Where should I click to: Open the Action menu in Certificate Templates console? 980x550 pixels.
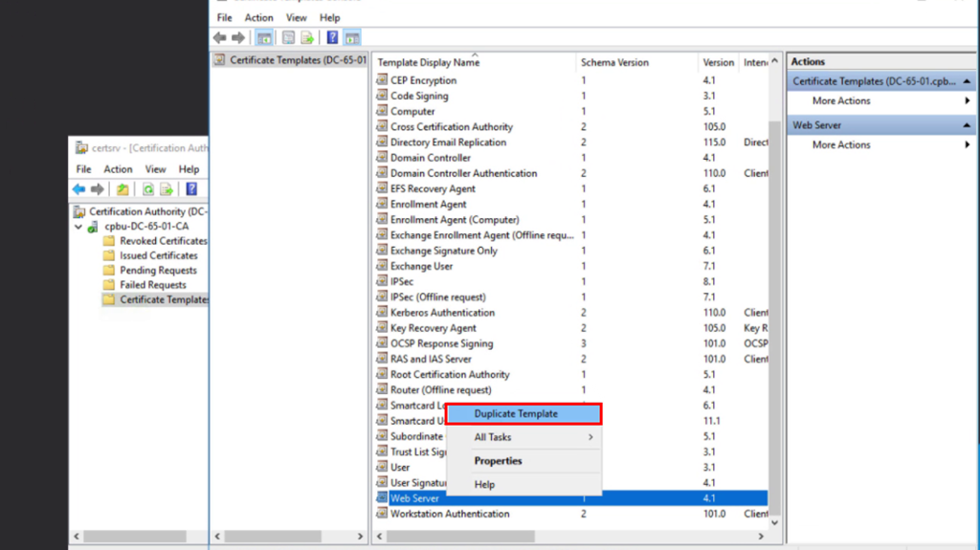click(x=258, y=17)
